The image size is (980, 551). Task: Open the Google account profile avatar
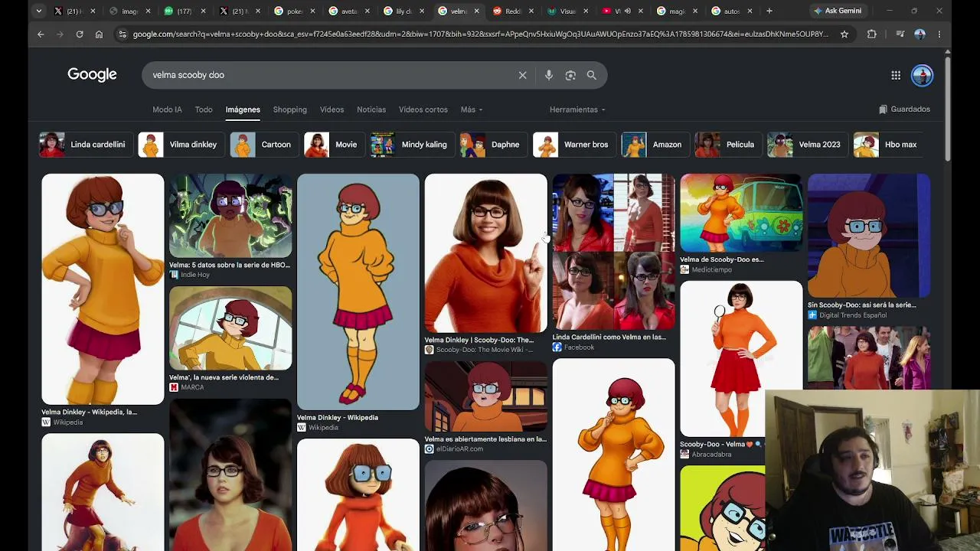(922, 75)
